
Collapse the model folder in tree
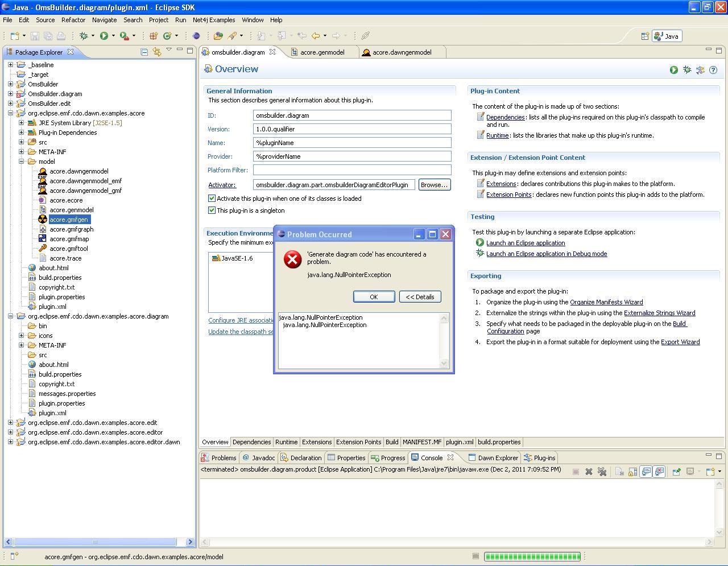pyautogui.click(x=22, y=162)
